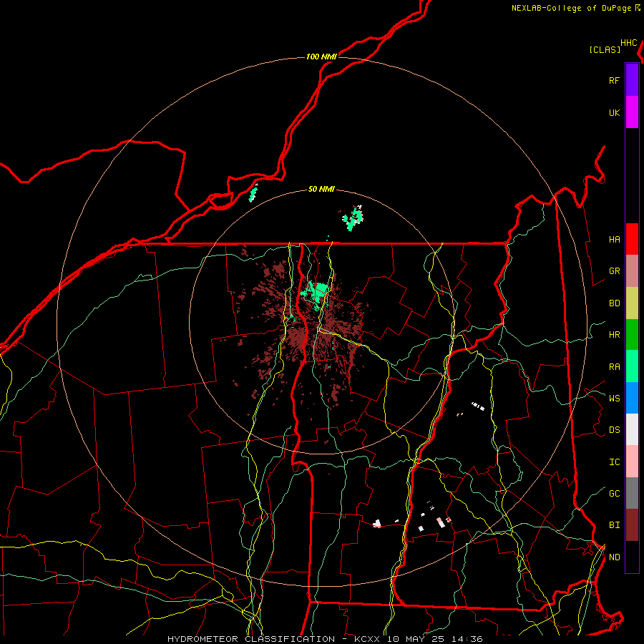Click the UK magenta legend color block
The image size is (644, 644).
click(632, 112)
